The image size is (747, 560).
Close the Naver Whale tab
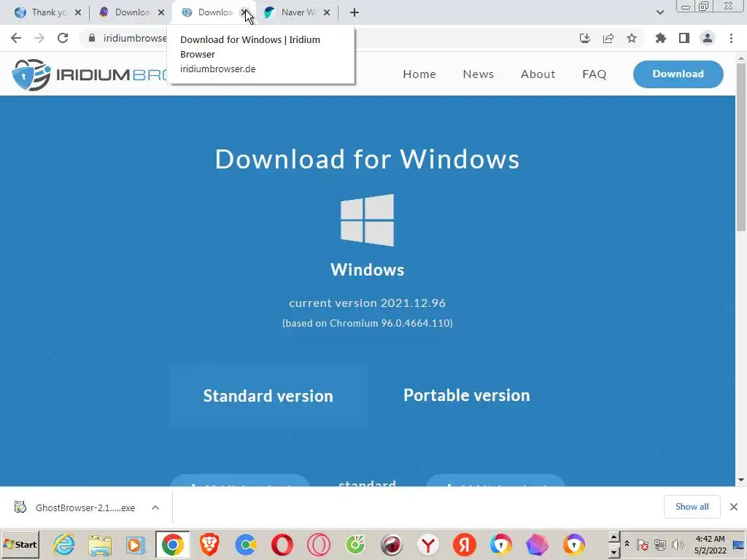click(x=327, y=12)
